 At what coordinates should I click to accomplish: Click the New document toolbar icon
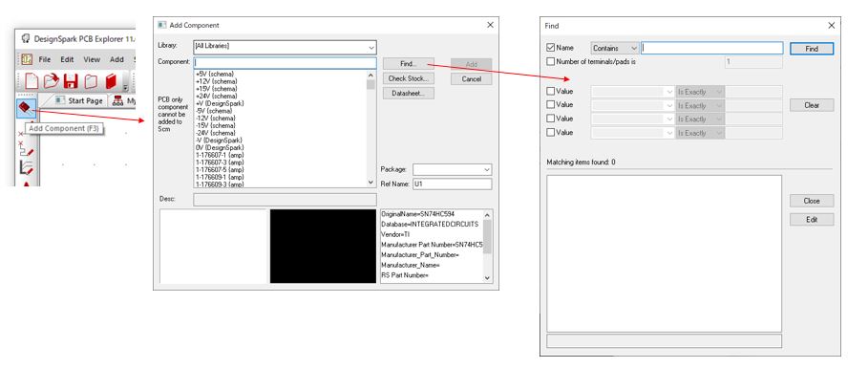31,82
